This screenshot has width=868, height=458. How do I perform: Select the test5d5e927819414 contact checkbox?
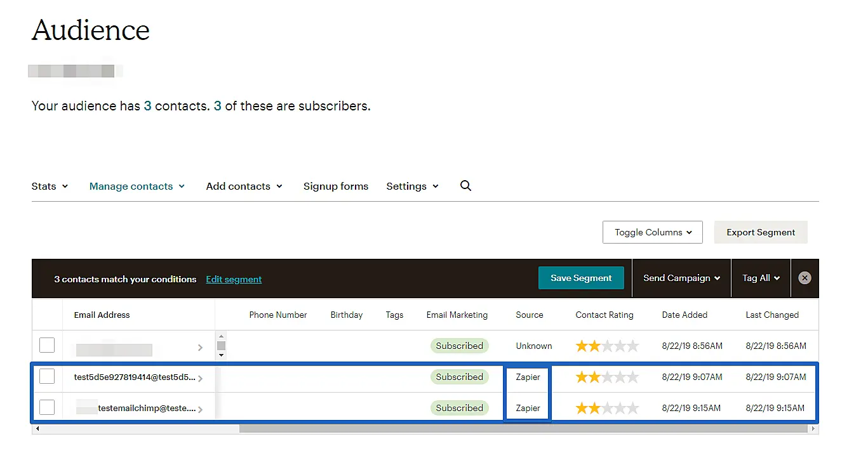point(47,377)
